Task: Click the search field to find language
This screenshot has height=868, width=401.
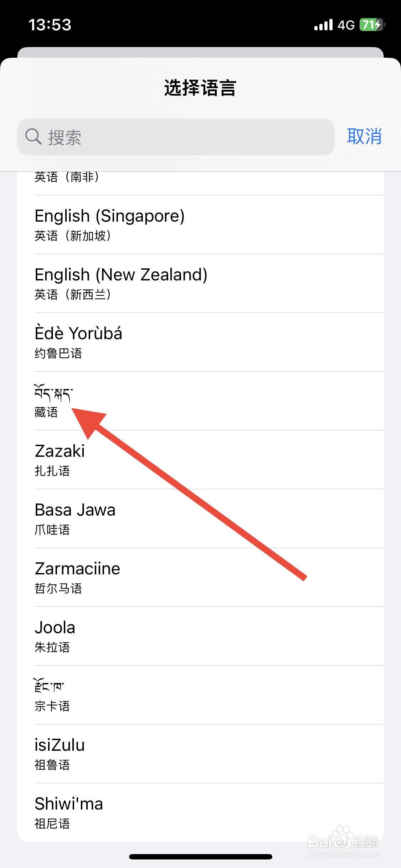Action: 185,137
